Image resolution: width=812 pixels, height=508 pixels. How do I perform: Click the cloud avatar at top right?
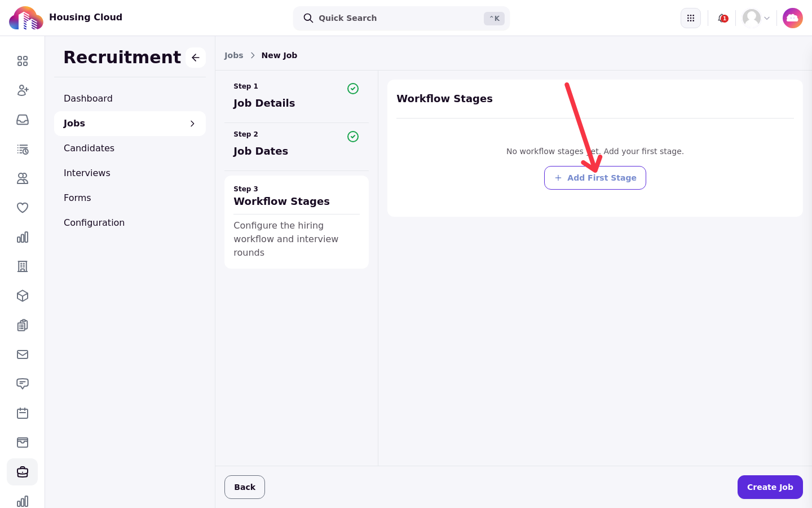coord(793,18)
